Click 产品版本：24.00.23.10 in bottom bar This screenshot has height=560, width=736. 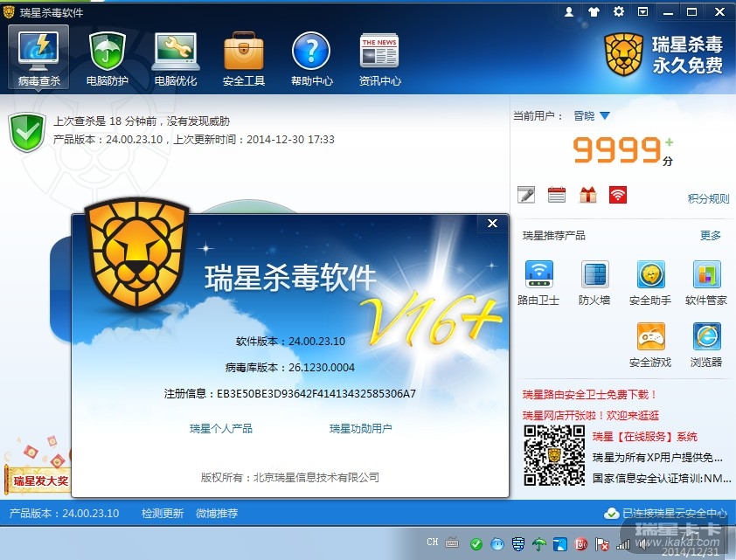(x=65, y=513)
